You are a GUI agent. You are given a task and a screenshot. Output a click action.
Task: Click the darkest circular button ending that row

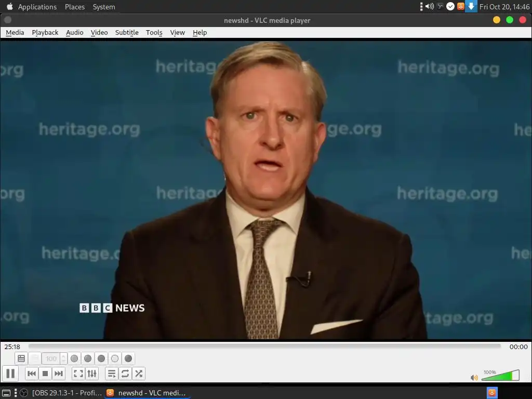128,358
